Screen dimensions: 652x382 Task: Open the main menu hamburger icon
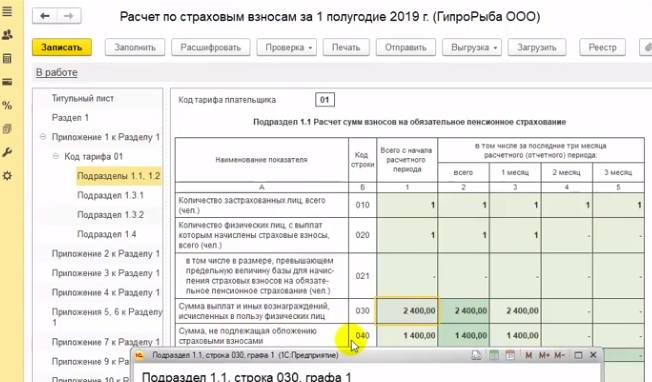(7, 11)
